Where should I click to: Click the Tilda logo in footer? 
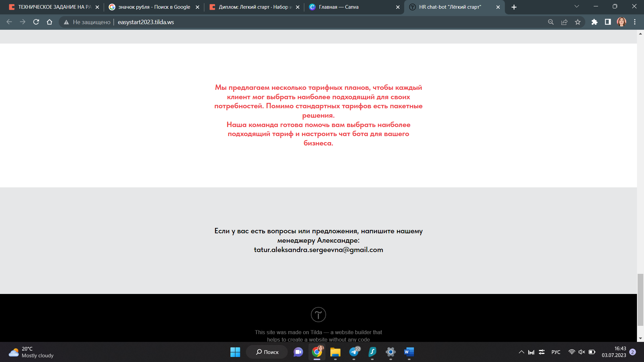click(x=318, y=314)
